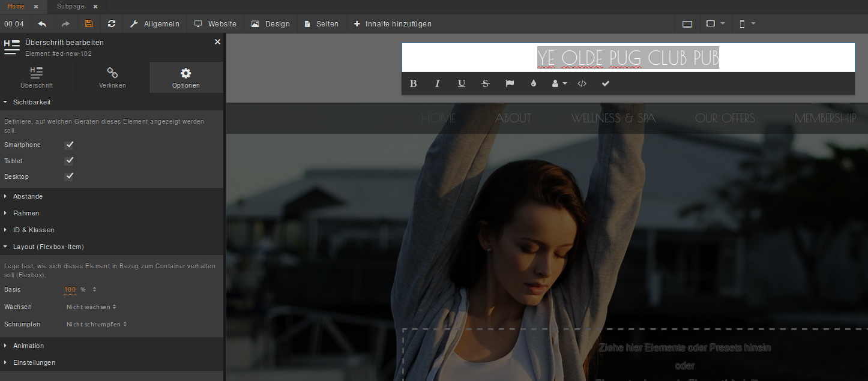868x381 pixels.
Task: Redo the last undone change
Action: point(65,24)
